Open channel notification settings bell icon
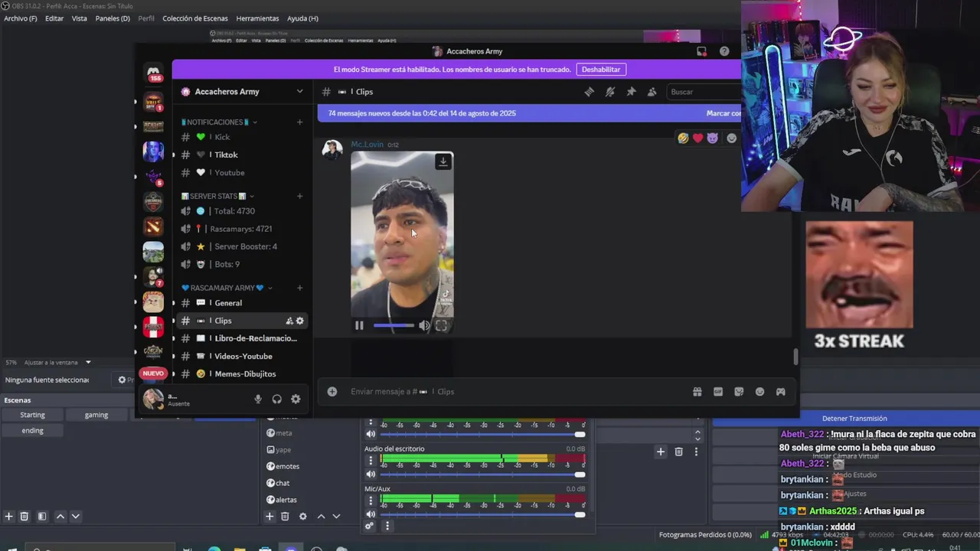This screenshot has height=551, width=980. [x=609, y=92]
